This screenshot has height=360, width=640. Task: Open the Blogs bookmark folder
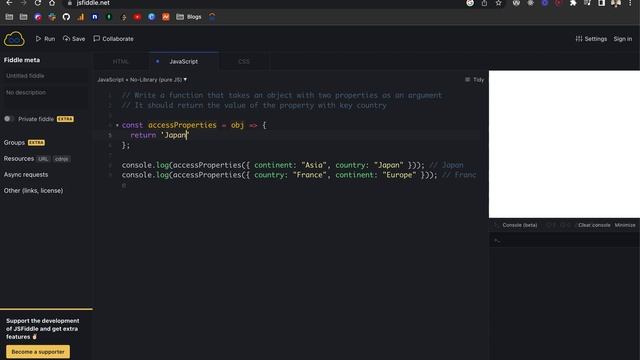click(x=189, y=17)
